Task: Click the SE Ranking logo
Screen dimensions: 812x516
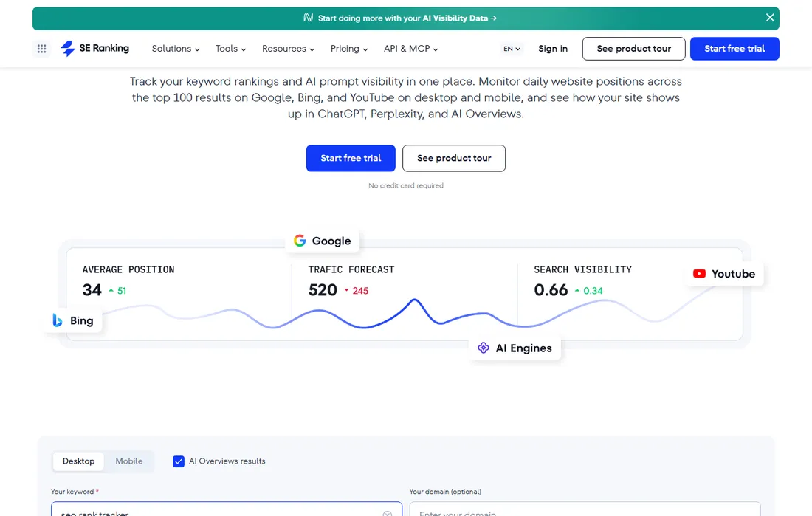Action: pos(94,48)
